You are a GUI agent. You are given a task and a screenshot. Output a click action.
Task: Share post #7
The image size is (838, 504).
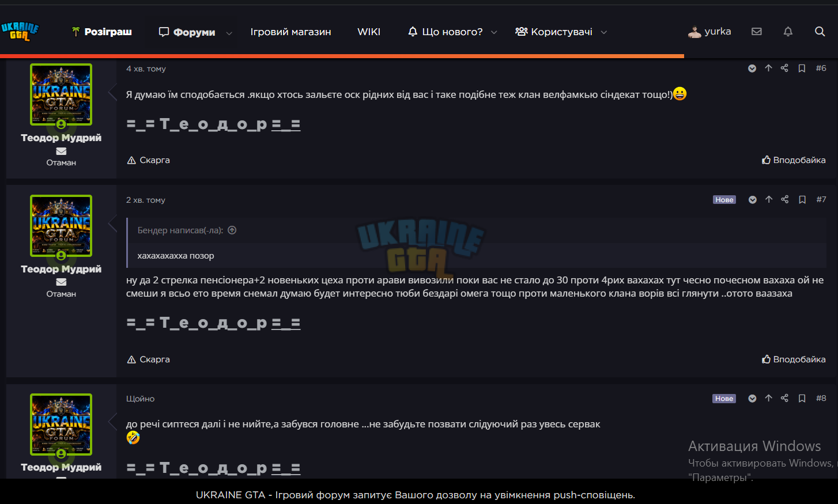tap(784, 199)
